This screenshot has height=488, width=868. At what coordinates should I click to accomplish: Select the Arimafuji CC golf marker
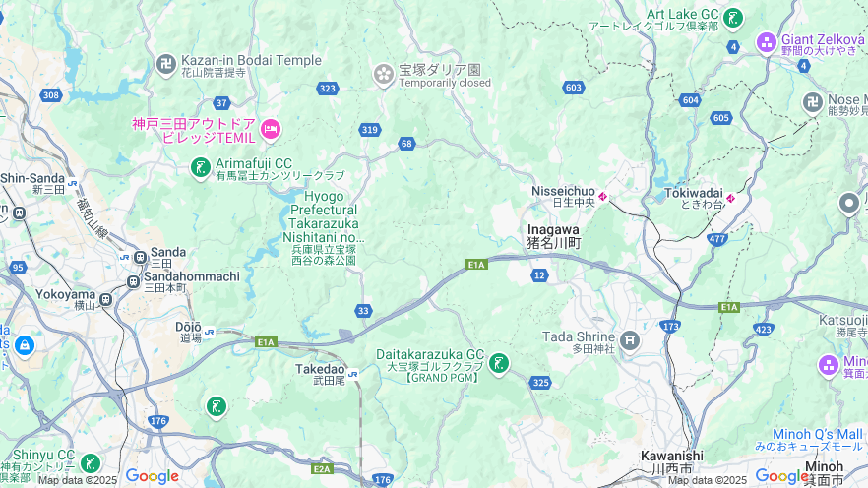pos(201,167)
